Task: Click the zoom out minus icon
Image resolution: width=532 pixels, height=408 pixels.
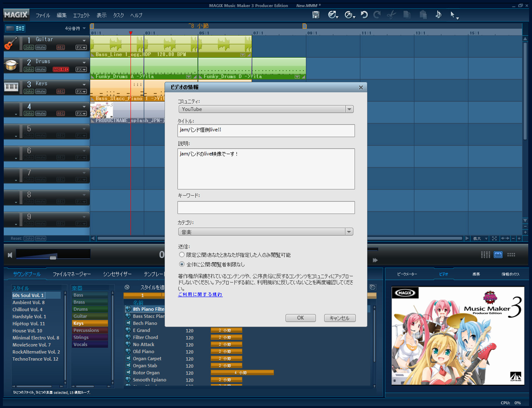Action: click(513, 238)
